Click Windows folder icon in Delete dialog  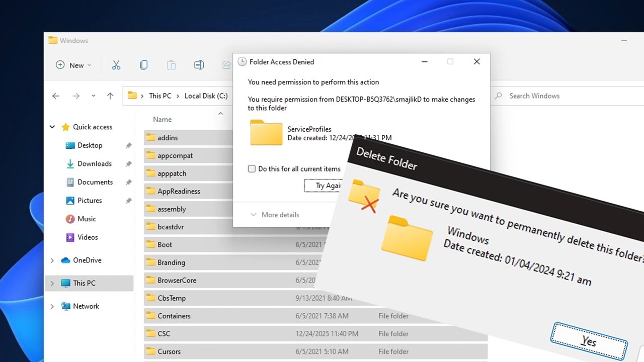[407, 238]
